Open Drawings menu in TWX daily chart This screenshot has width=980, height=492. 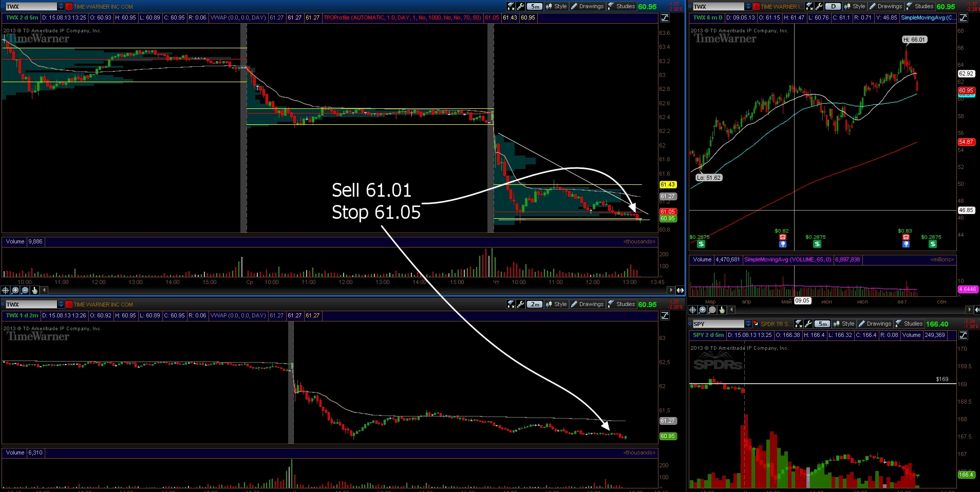click(885, 7)
